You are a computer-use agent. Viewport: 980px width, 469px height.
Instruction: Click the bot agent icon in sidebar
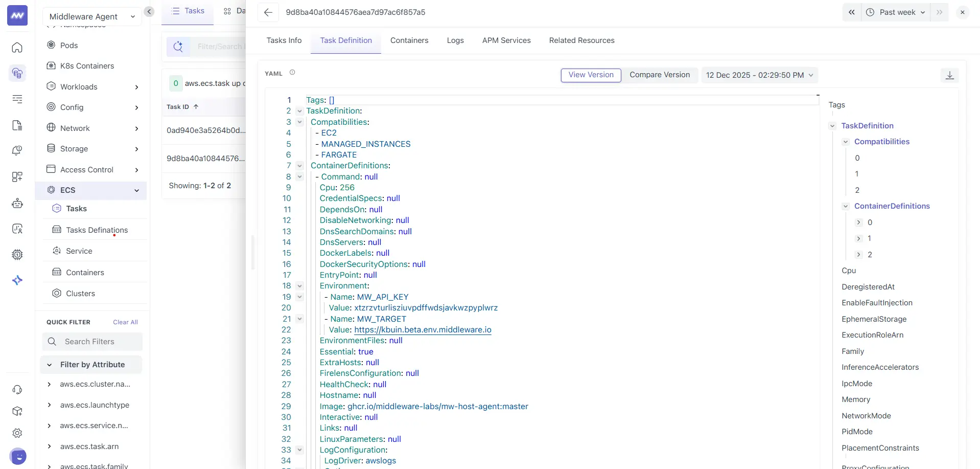(x=17, y=203)
